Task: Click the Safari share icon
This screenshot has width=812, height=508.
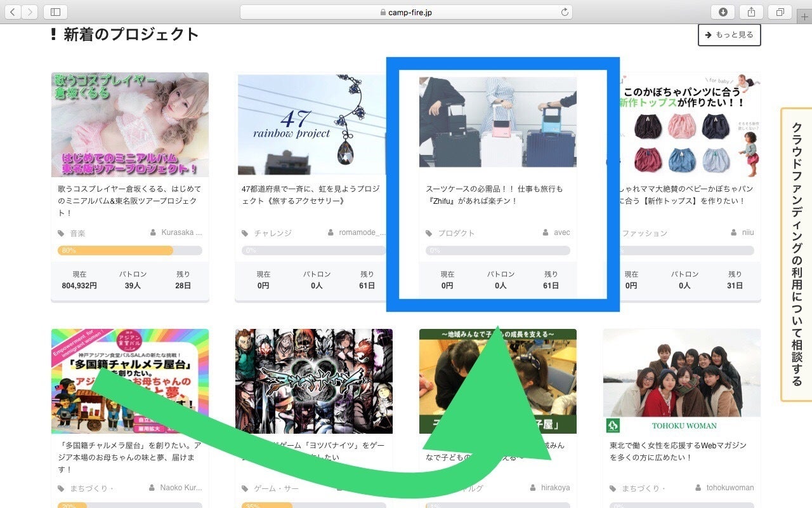Action: point(751,12)
